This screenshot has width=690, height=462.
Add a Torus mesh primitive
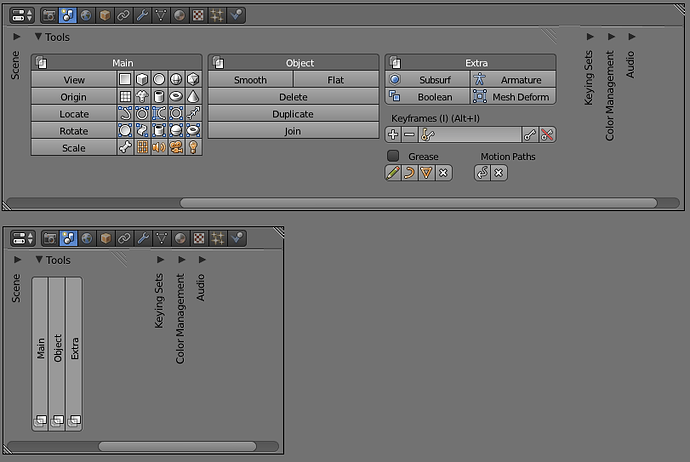176,96
